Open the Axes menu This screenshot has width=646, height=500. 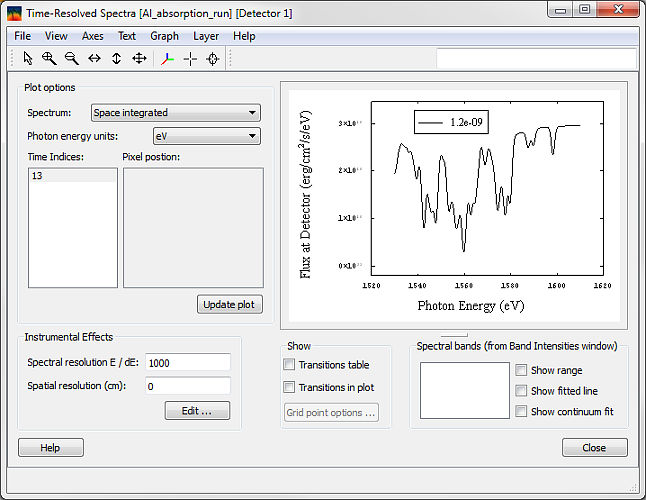pos(93,36)
